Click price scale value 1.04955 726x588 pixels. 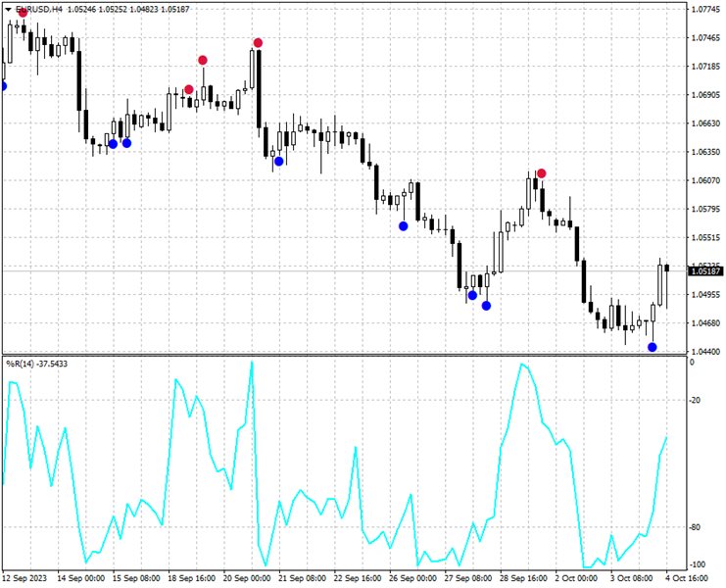click(x=705, y=295)
